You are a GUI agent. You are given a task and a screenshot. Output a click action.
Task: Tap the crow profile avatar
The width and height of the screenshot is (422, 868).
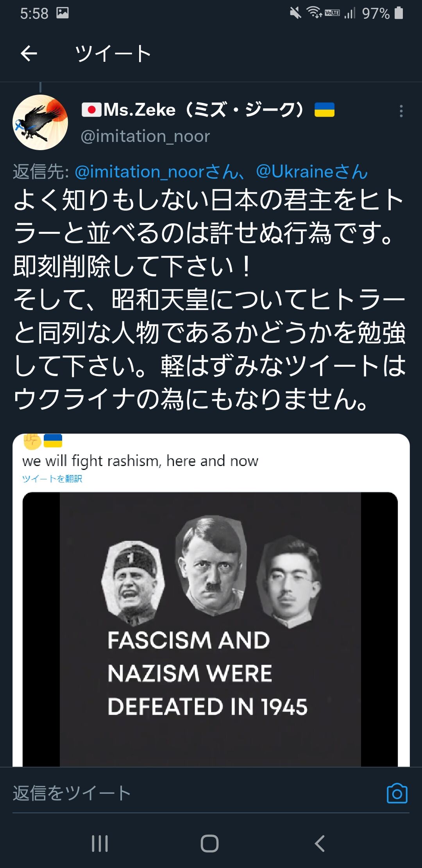point(40,122)
